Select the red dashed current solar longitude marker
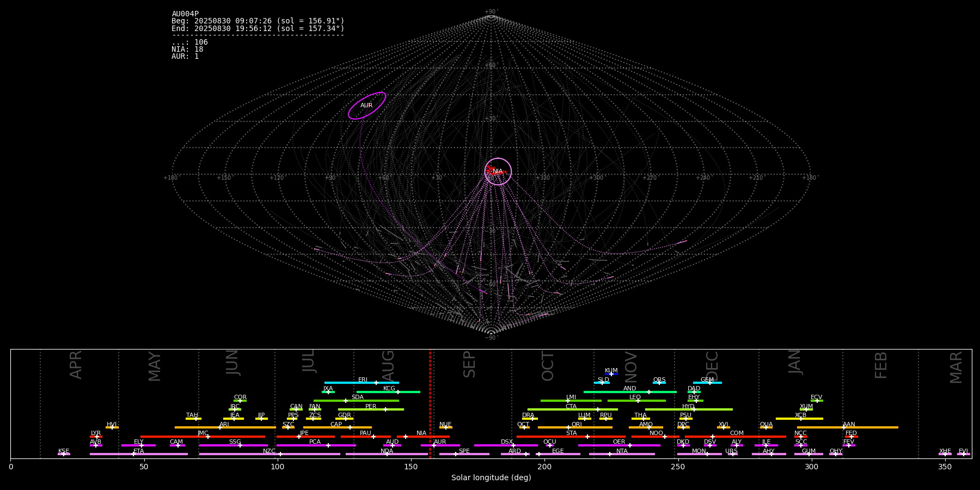This screenshot has height=490, width=980. (x=430, y=403)
